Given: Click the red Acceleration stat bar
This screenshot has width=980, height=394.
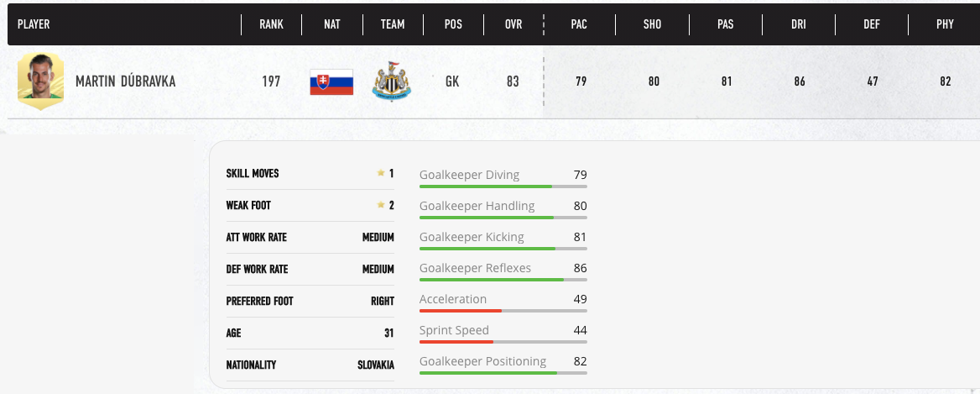Looking at the screenshot, I should coord(461,310).
